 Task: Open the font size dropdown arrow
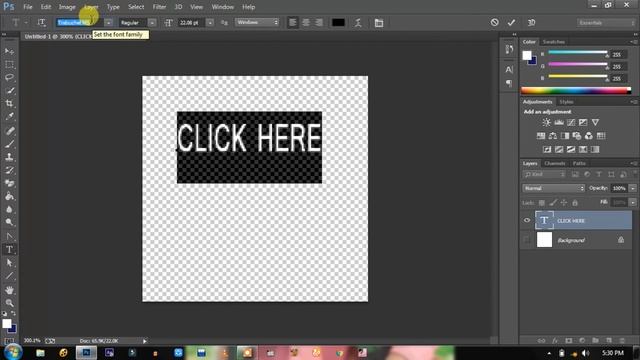210,23
